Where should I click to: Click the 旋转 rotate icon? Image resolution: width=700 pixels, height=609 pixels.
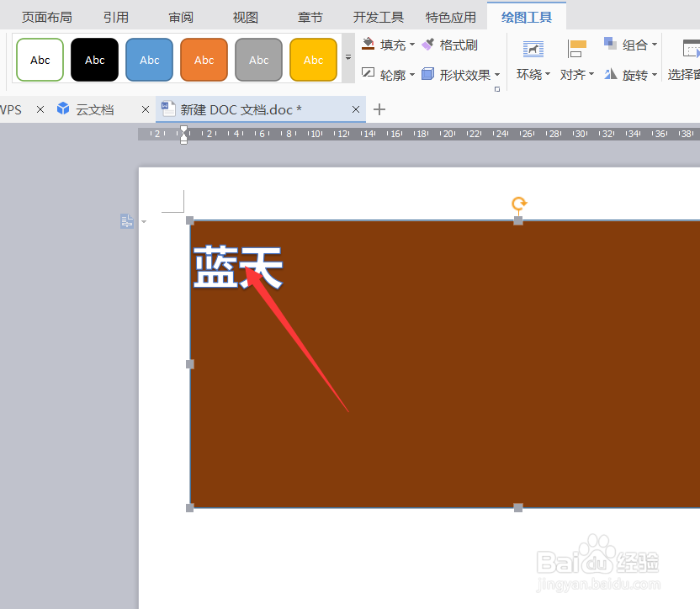pyautogui.click(x=610, y=74)
